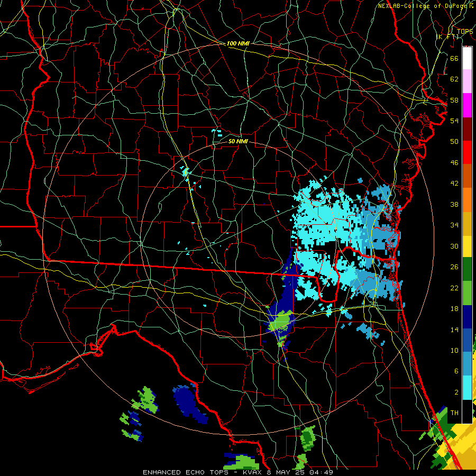Click the '34' legend value
The height and width of the screenshot is (476, 476).
click(454, 225)
